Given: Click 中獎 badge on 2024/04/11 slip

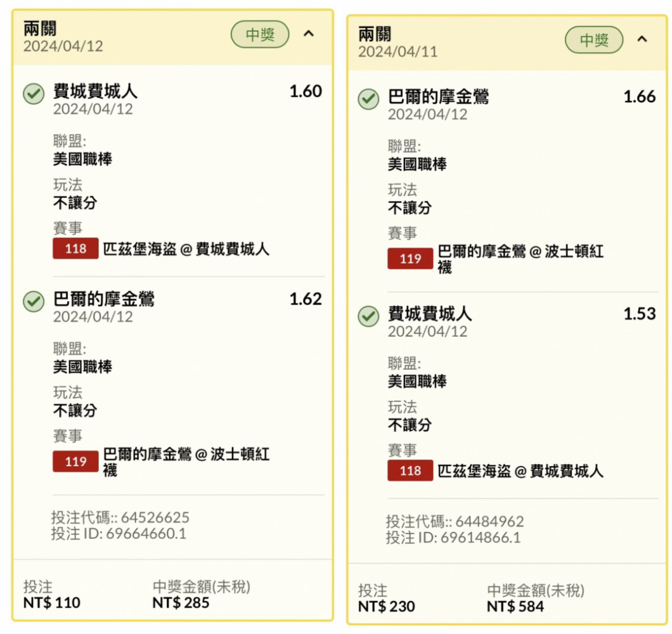Looking at the screenshot, I should pyautogui.click(x=594, y=40).
